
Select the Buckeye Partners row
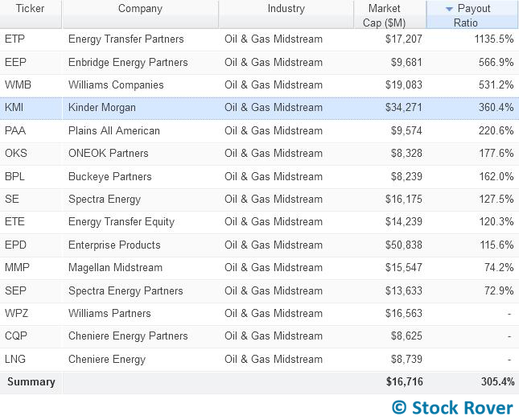259,176
